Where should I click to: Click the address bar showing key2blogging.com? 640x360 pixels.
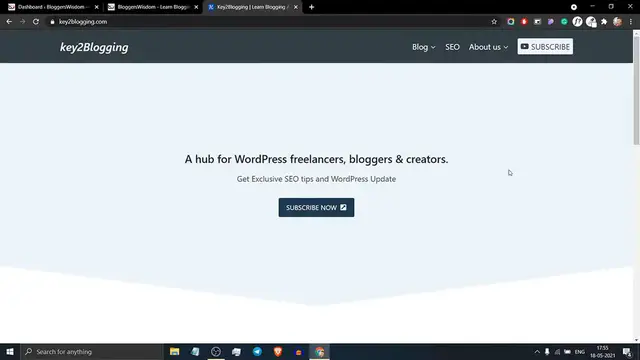(x=269, y=22)
